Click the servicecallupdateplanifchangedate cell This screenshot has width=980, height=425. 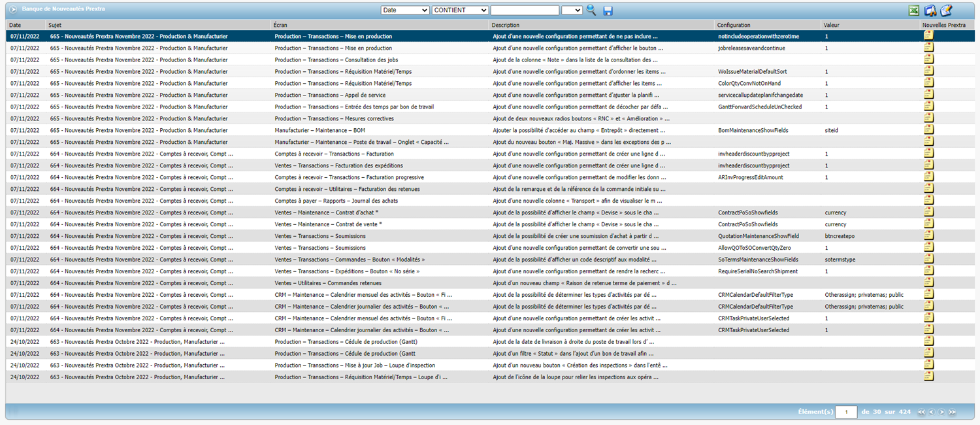point(760,95)
